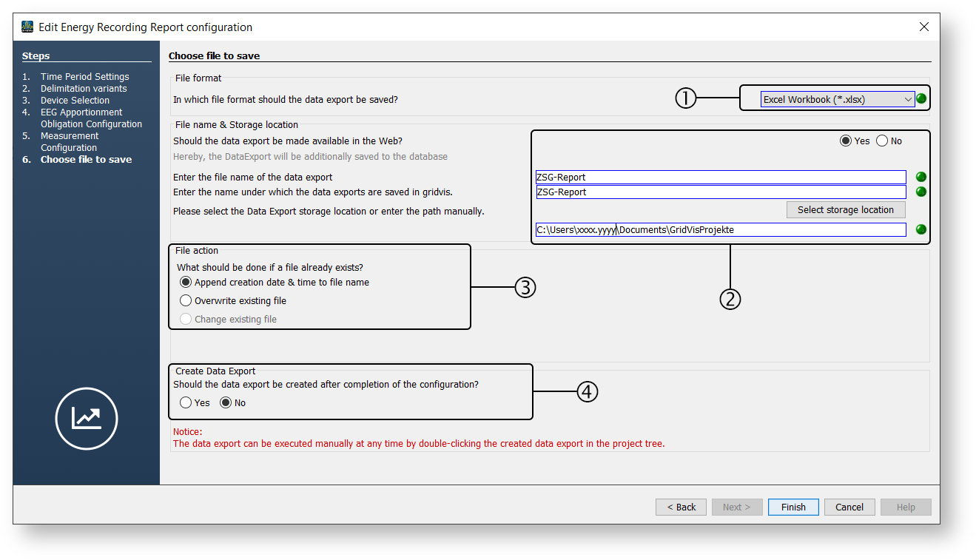Click the GridVis app icon in title bar
976x560 pixels.
pyautogui.click(x=27, y=27)
